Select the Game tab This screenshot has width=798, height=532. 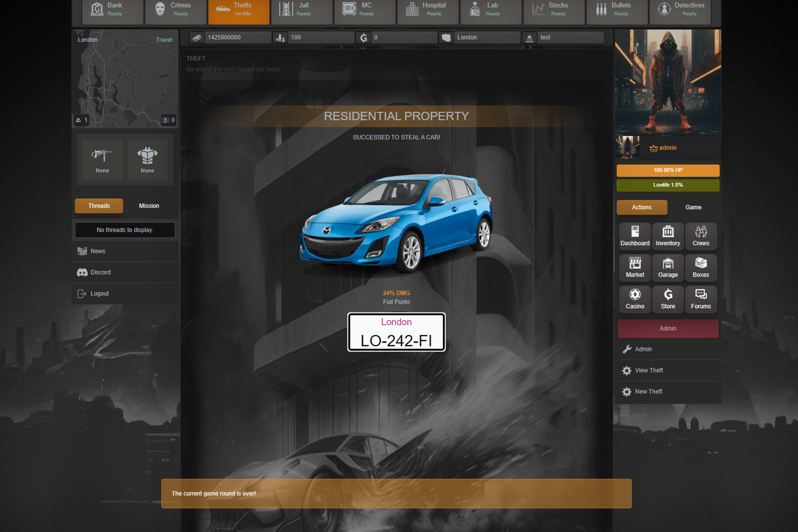pyautogui.click(x=693, y=207)
